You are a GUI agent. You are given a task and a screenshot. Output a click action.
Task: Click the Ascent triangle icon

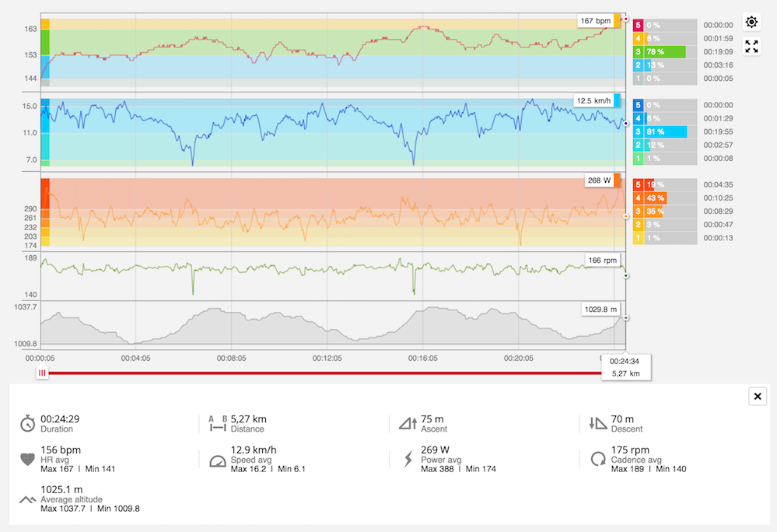pos(408,423)
